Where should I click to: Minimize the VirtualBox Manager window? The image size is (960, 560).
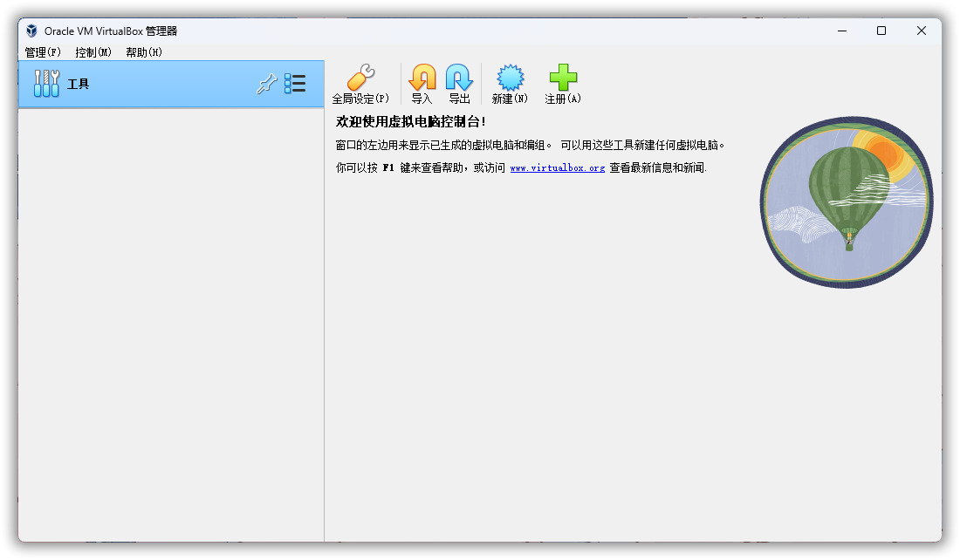click(x=841, y=31)
